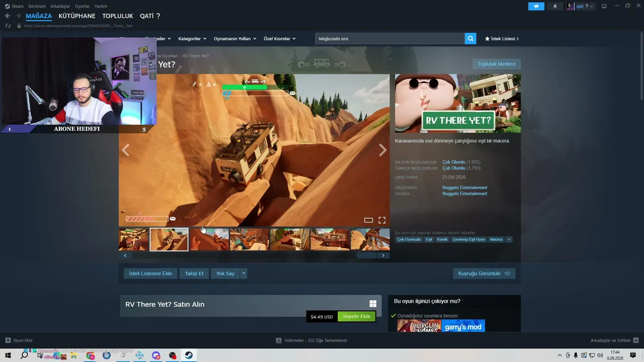Switch to the KÜTÜPHANE tab
The image size is (644, 362).
pos(77,16)
